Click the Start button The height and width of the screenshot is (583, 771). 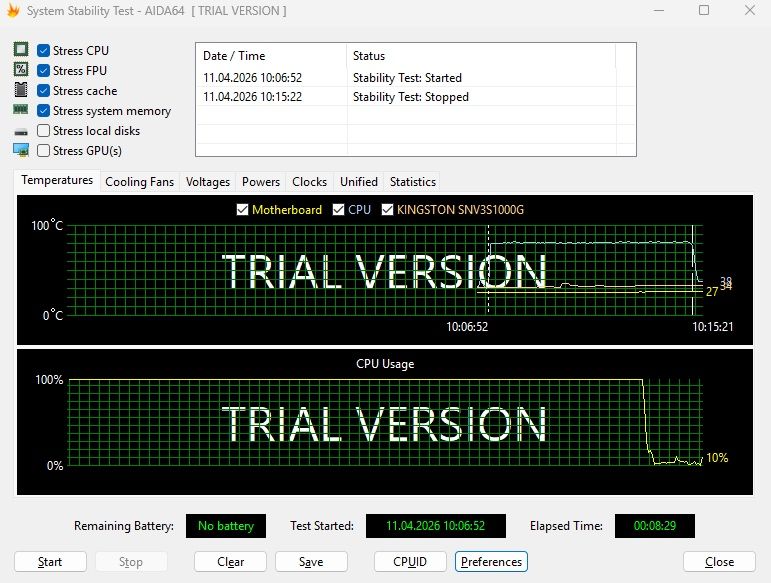coord(50,562)
